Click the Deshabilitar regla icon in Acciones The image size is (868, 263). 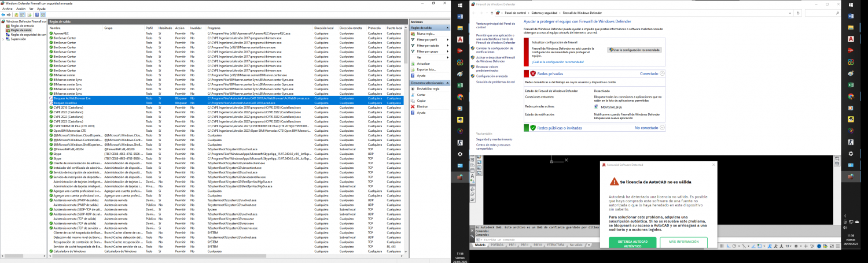pos(413,89)
